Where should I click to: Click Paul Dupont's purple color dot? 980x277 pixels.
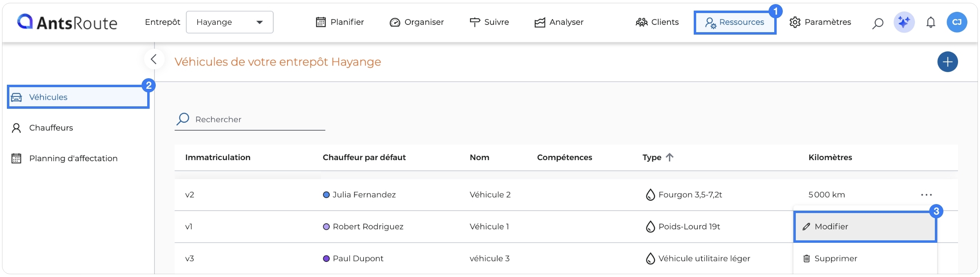[326, 258]
